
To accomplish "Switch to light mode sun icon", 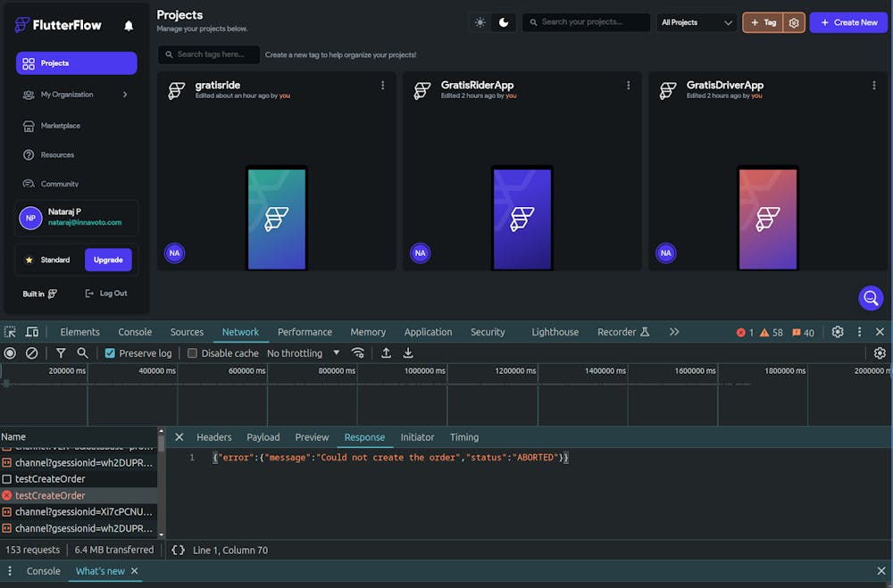I will (480, 22).
